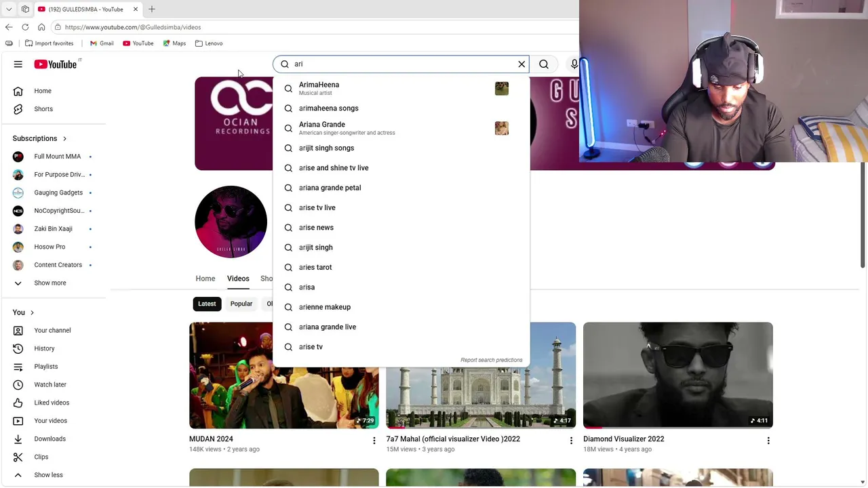Screen dimensions: 868x488
Task: Open the YouTube guide hamburger menu
Action: coord(18,64)
